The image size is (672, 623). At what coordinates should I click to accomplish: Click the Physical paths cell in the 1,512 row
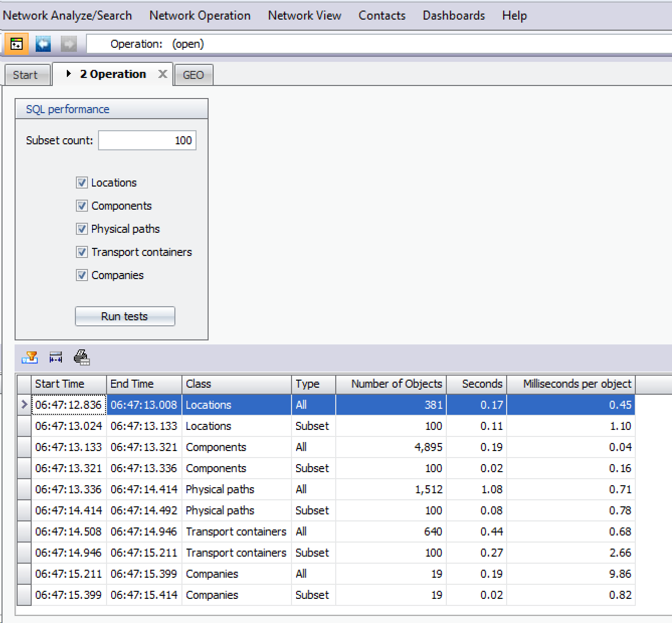click(x=237, y=489)
